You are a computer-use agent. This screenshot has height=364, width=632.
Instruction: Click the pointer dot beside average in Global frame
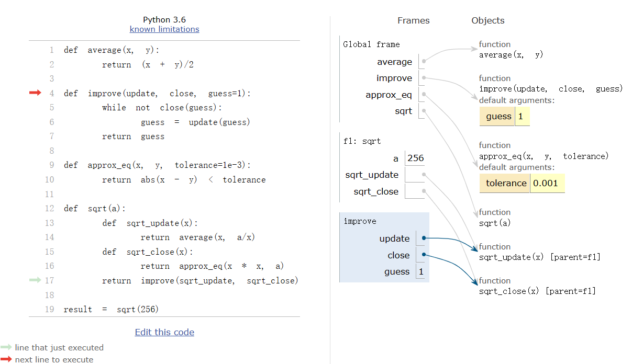click(x=424, y=62)
